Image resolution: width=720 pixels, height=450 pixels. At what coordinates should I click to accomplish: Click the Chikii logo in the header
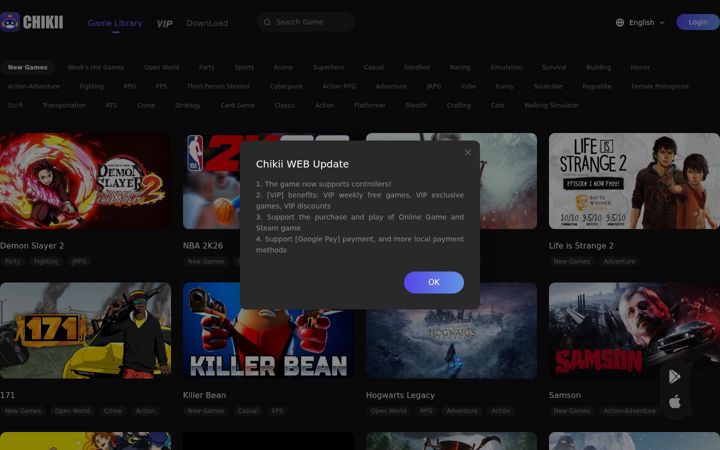coord(32,22)
